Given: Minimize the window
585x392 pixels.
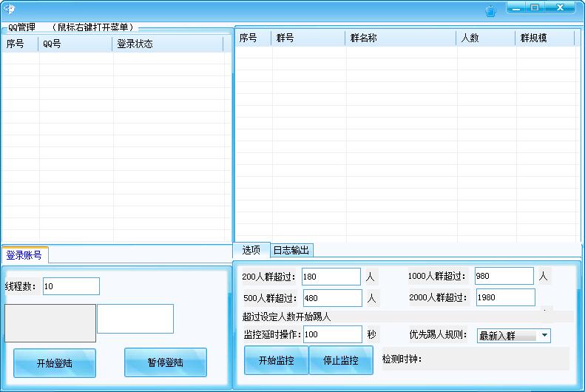Looking at the screenshot, I should pyautogui.click(x=516, y=7).
